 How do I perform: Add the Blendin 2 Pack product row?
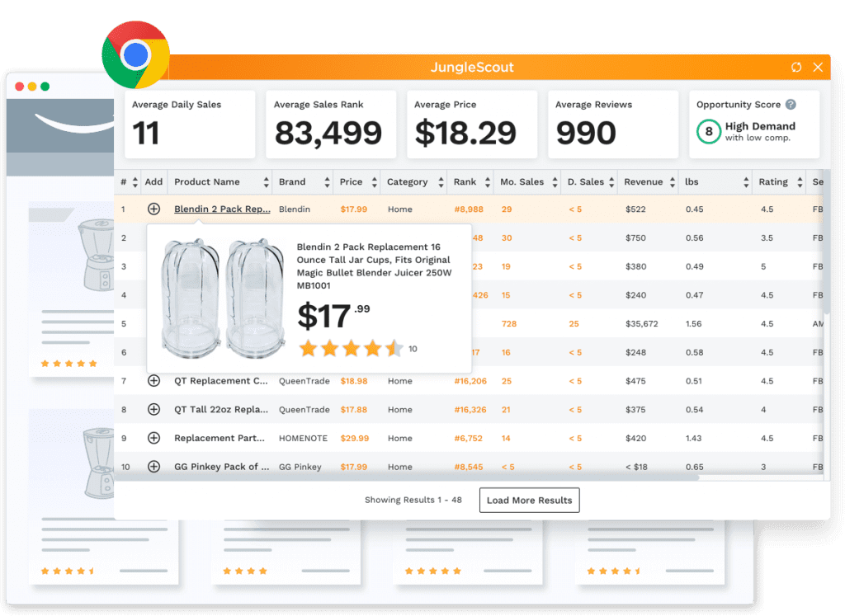153,209
